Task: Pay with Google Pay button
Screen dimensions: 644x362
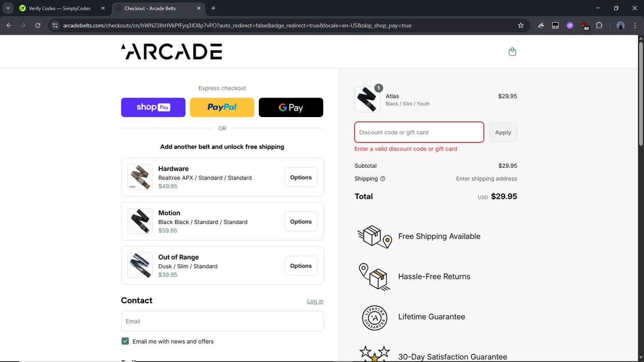Action: [291, 107]
